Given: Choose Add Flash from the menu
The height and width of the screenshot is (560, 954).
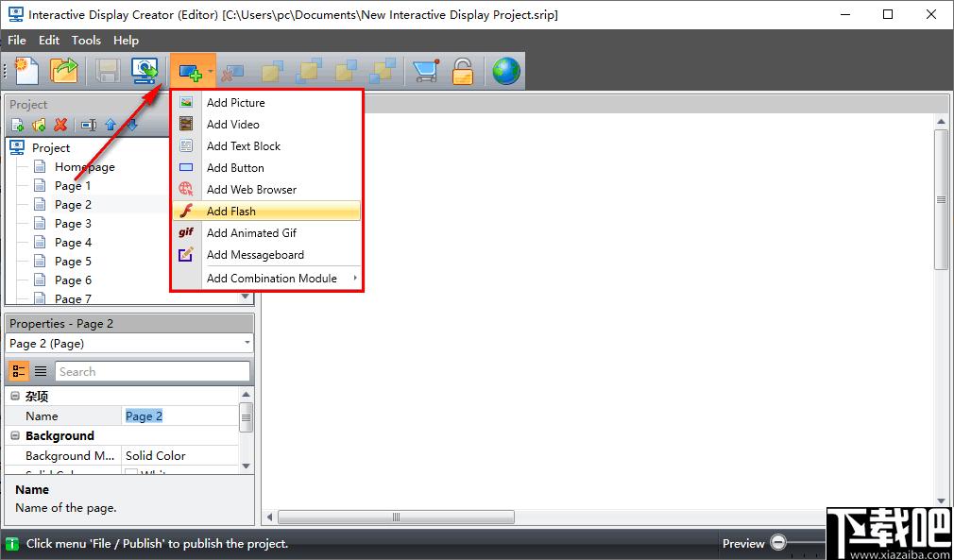Looking at the screenshot, I should click(266, 212).
